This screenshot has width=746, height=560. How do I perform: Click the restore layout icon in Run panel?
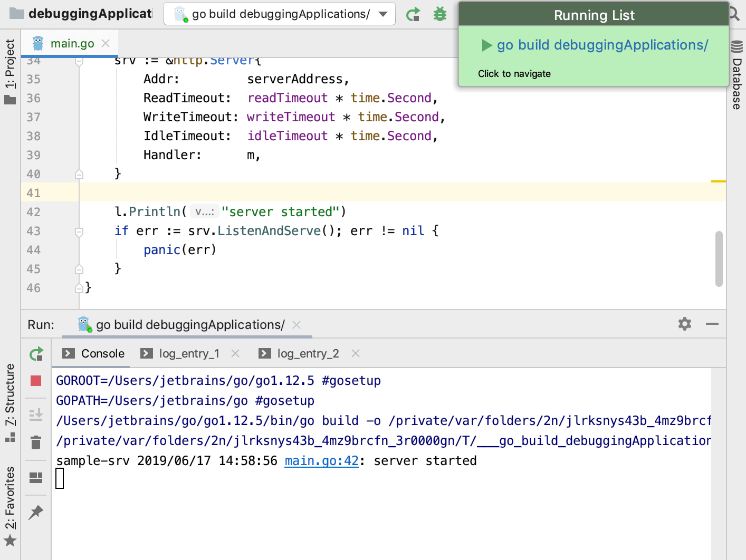click(x=36, y=478)
